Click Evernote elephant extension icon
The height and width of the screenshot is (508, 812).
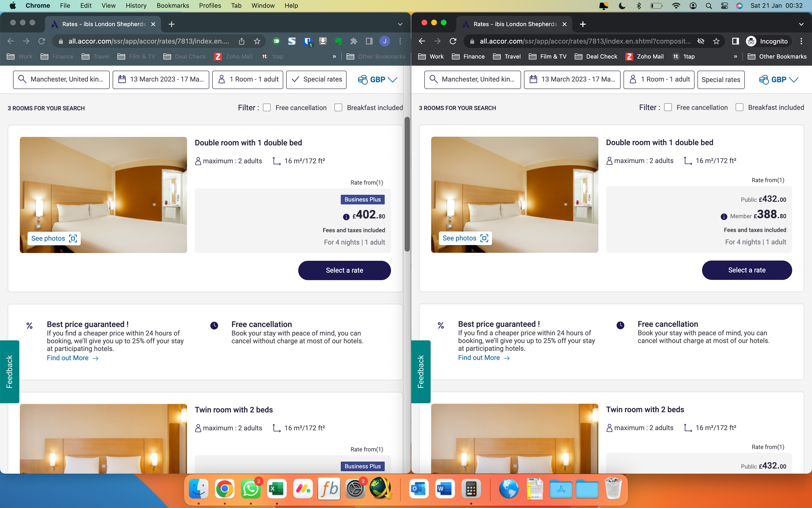tap(338, 41)
